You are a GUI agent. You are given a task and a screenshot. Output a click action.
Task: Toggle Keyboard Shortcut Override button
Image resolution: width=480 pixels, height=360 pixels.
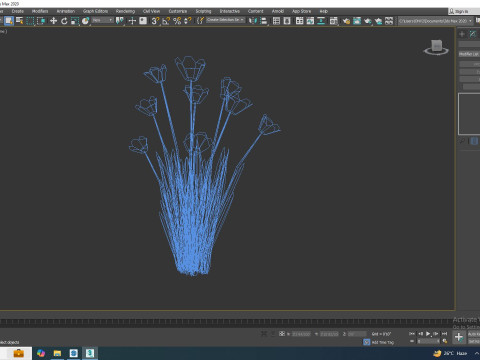coord(143,21)
